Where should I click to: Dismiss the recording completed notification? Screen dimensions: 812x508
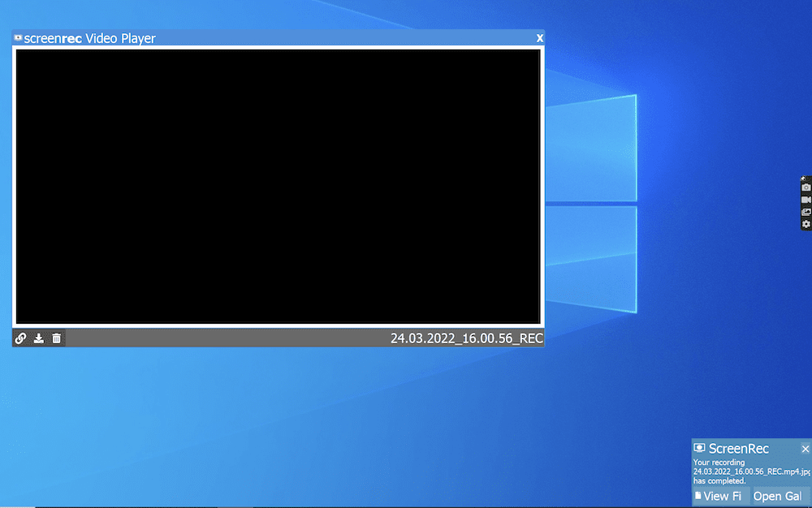(x=806, y=448)
